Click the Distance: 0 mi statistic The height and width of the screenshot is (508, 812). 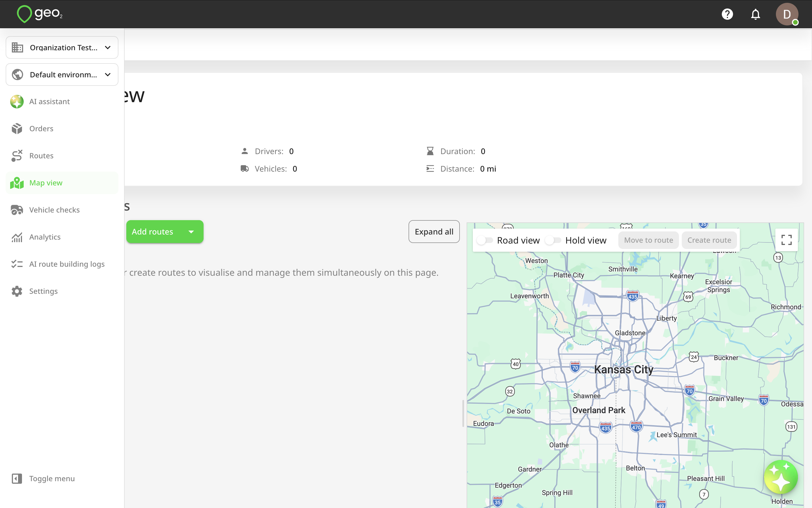(461, 169)
